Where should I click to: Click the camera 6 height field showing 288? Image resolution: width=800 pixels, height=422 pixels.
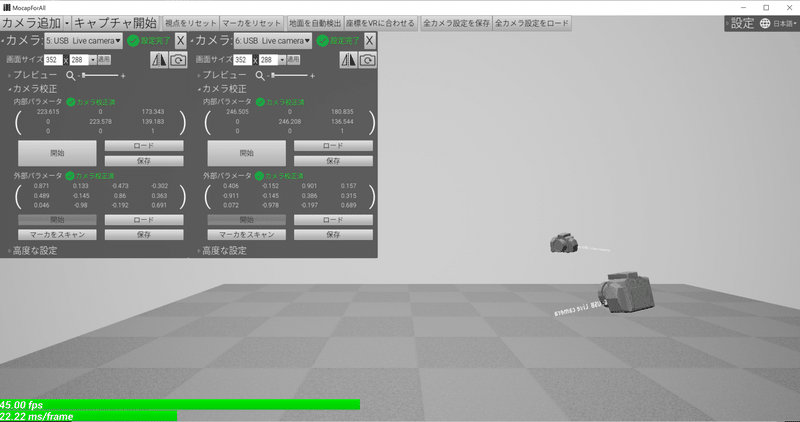point(269,60)
